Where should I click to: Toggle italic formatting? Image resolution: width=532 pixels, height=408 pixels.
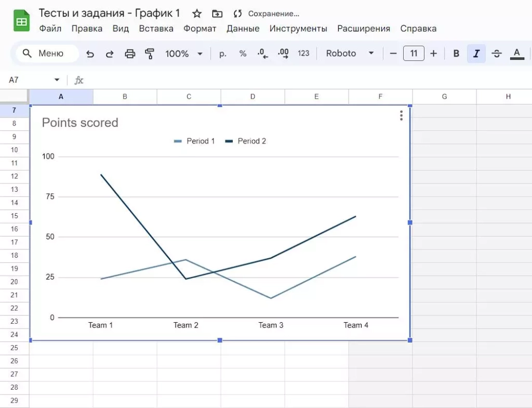click(x=476, y=54)
